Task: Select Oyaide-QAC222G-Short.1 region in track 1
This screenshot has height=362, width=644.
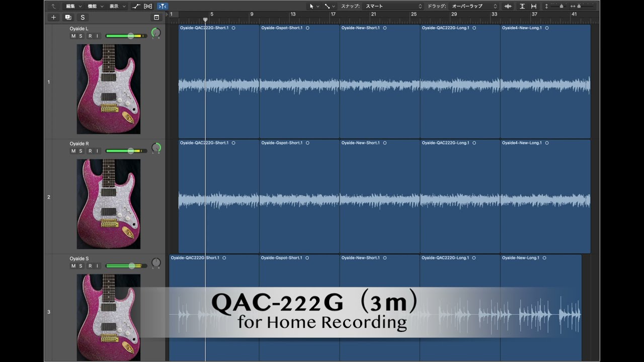Action: pyautogui.click(x=219, y=81)
